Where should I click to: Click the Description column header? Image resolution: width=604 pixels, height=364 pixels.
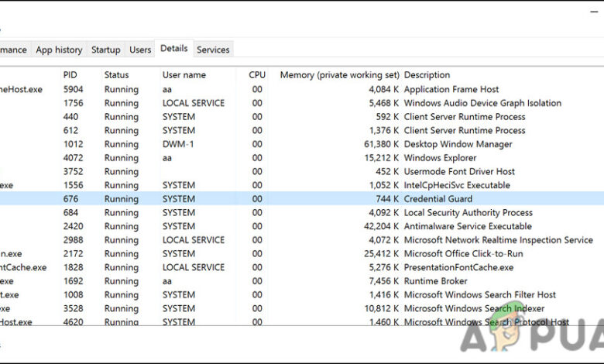tap(427, 75)
